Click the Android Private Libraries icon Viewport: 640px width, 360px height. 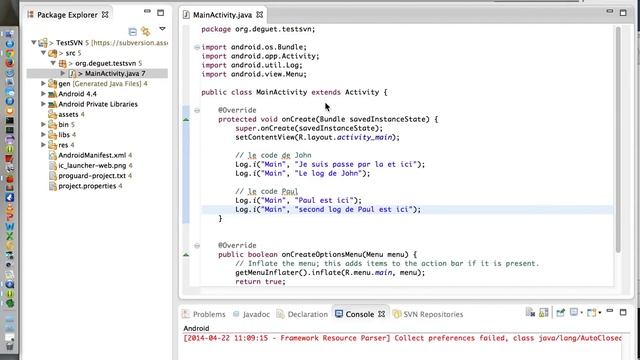(52, 104)
